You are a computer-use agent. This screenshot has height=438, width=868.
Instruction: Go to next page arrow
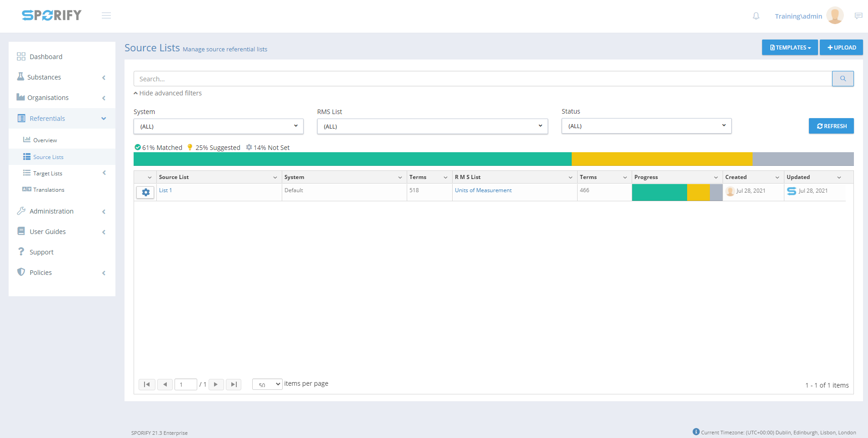(216, 384)
